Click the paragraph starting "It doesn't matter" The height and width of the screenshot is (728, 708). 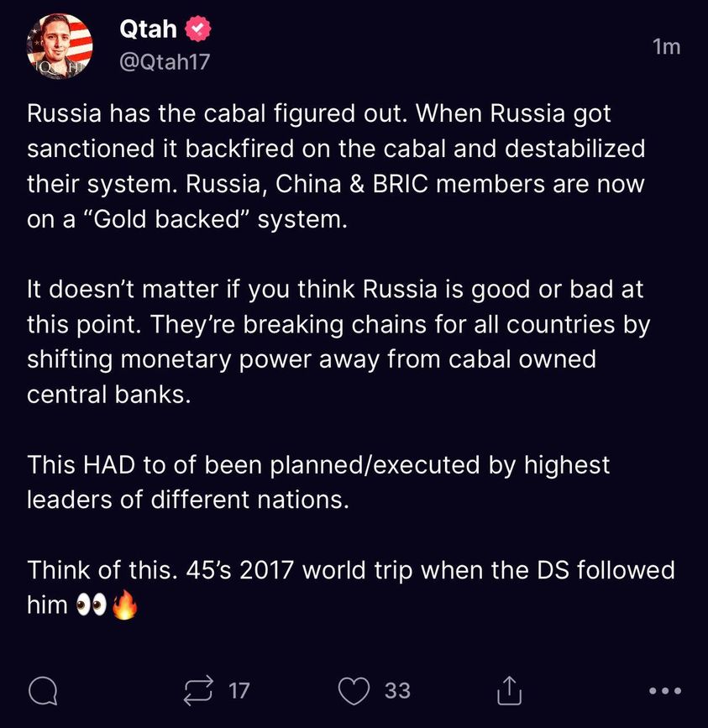click(336, 342)
